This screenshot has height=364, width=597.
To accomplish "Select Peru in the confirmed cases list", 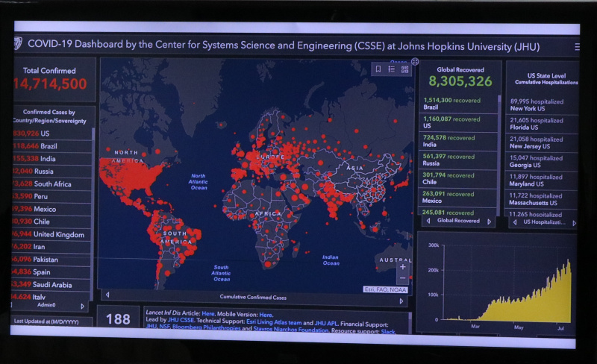I will [x=52, y=196].
